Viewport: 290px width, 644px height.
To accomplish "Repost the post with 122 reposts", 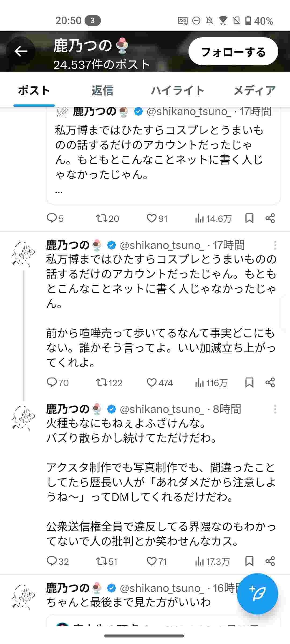I will (x=102, y=382).
